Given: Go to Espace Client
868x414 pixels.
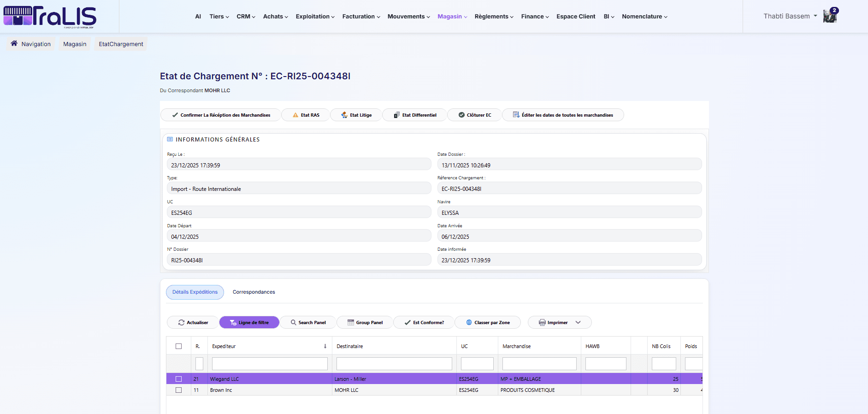Looking at the screenshot, I should [x=576, y=17].
